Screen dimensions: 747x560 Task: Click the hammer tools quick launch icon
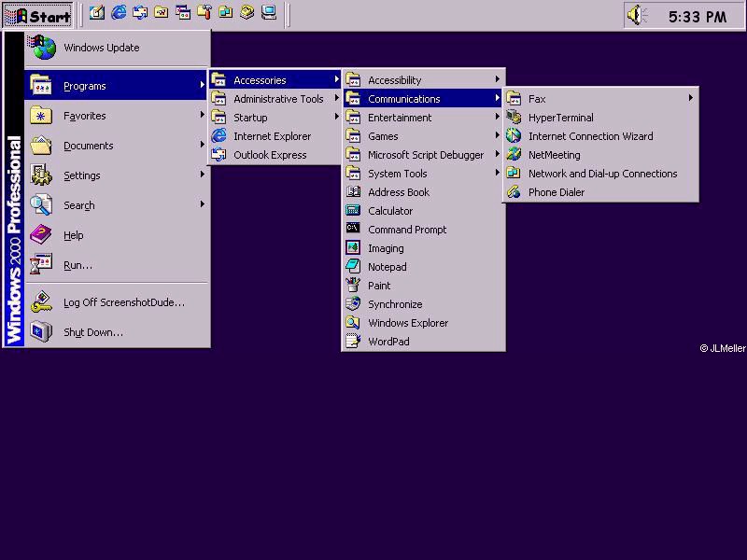(204, 13)
